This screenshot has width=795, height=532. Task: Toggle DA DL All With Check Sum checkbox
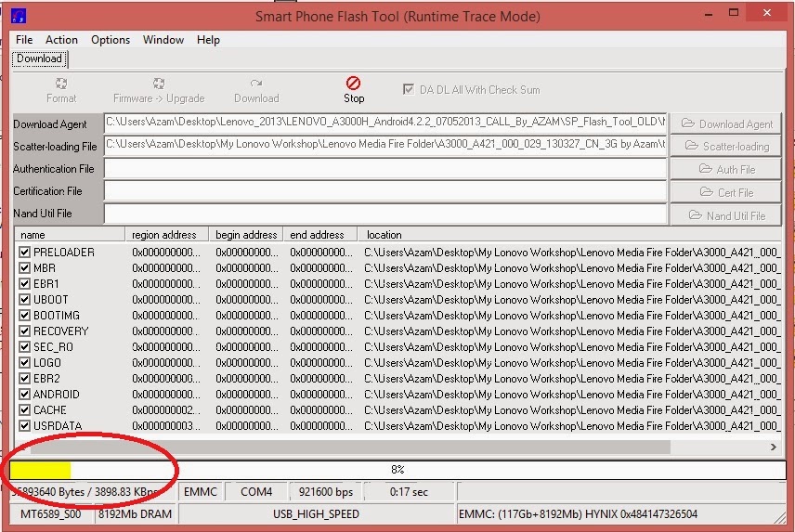click(408, 90)
